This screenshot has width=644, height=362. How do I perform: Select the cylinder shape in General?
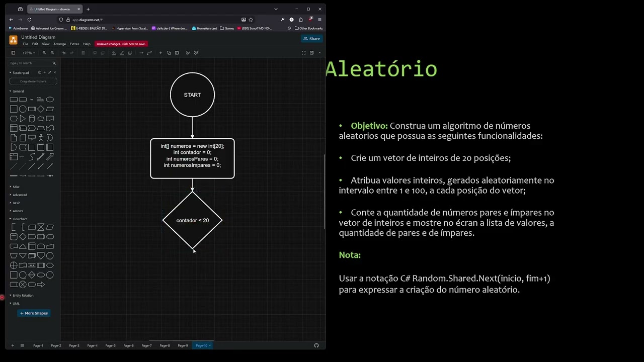coord(32,119)
